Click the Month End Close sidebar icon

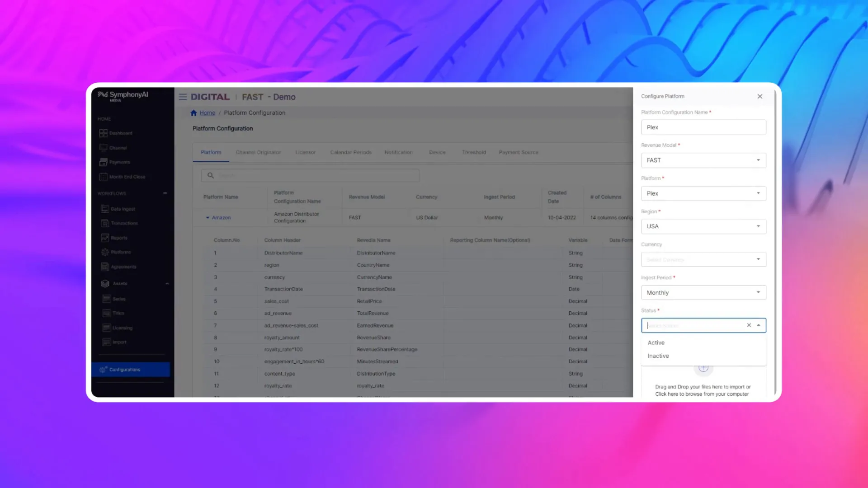pos(103,177)
